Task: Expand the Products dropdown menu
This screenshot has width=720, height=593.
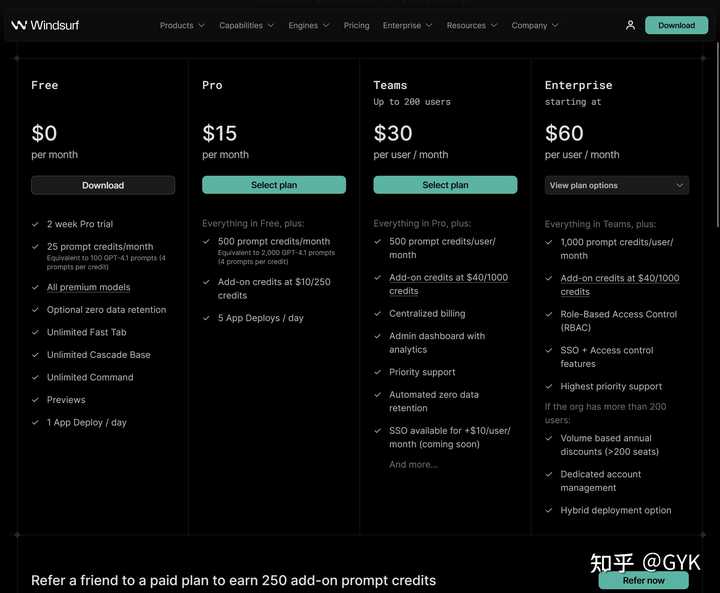Action: point(182,25)
